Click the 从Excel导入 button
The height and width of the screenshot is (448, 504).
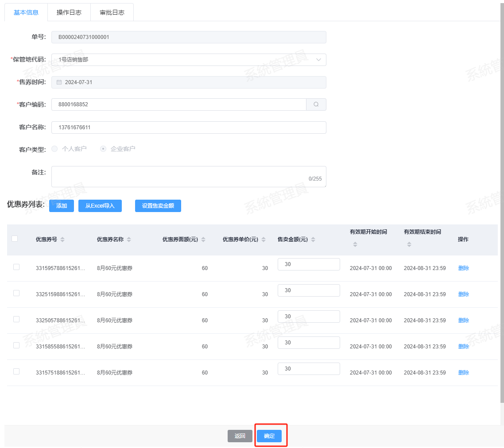[x=100, y=206]
